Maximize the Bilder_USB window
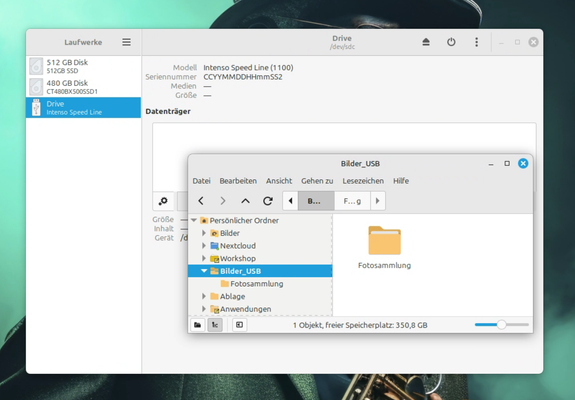Screen dimensions: 575x400 pyautogui.click(x=507, y=164)
